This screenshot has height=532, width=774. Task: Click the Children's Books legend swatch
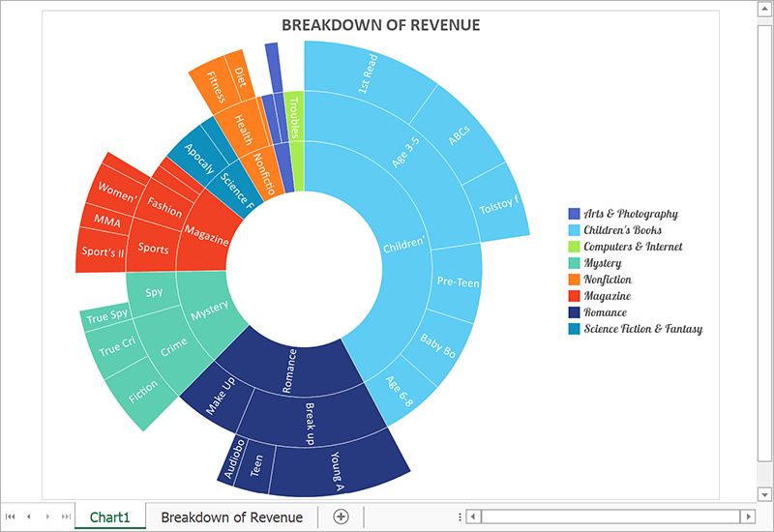coord(574,230)
